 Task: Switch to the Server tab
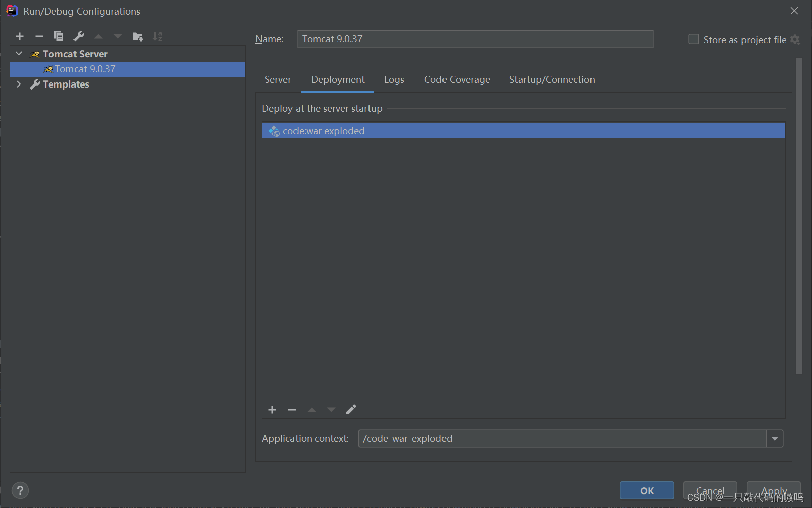[x=278, y=79]
